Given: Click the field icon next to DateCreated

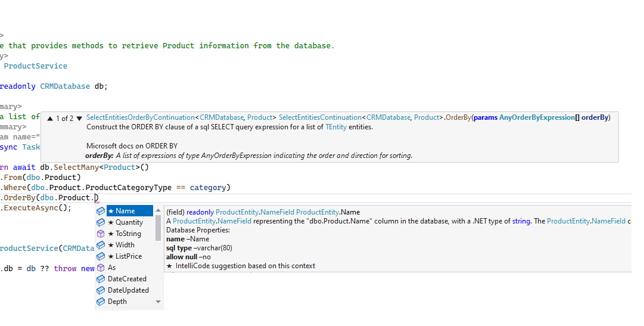Looking at the screenshot, I should tap(101, 279).
